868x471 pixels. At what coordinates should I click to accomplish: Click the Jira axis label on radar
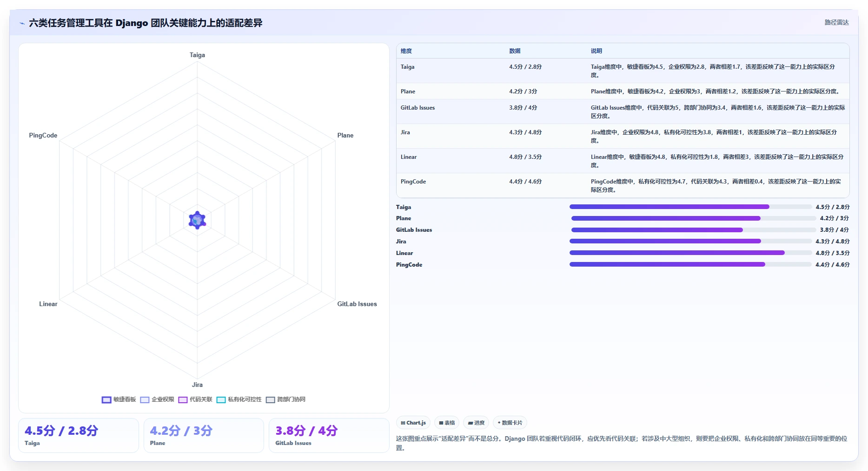tap(197, 385)
